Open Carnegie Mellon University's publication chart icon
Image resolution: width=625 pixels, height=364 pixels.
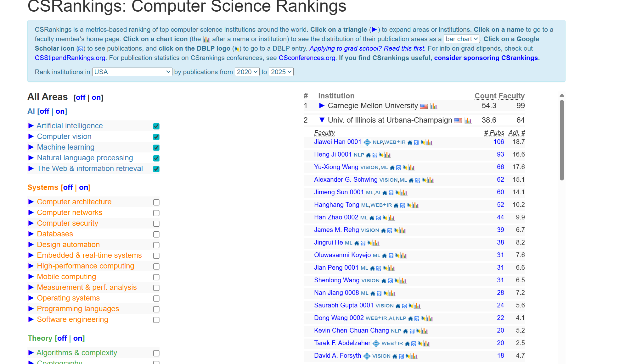coord(434,106)
